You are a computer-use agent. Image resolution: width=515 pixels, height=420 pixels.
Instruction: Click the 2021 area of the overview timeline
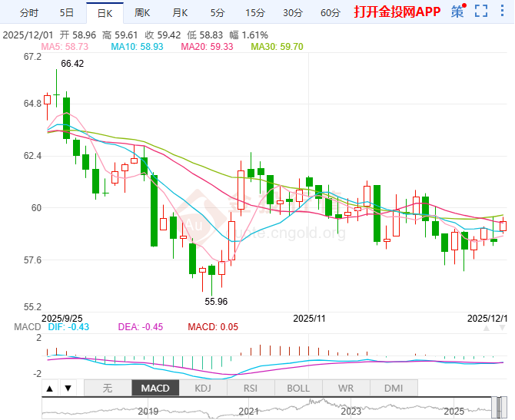[x=248, y=410]
